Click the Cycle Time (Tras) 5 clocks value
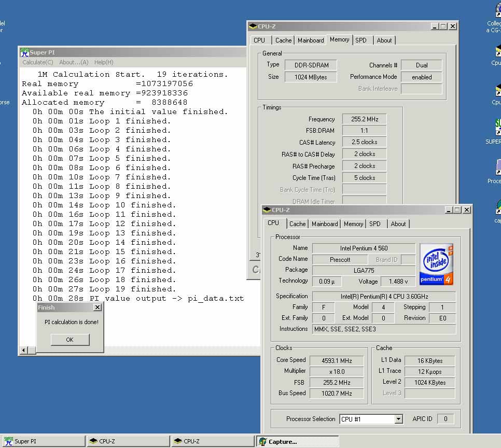 tap(365, 178)
